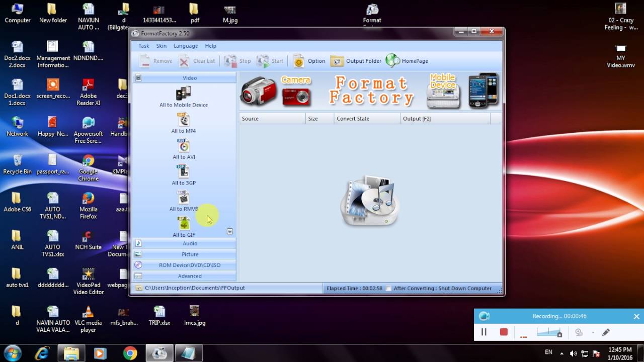Toggle After Converting Shut Down Computer checkbox
The height and width of the screenshot is (362, 644).
[388, 289]
